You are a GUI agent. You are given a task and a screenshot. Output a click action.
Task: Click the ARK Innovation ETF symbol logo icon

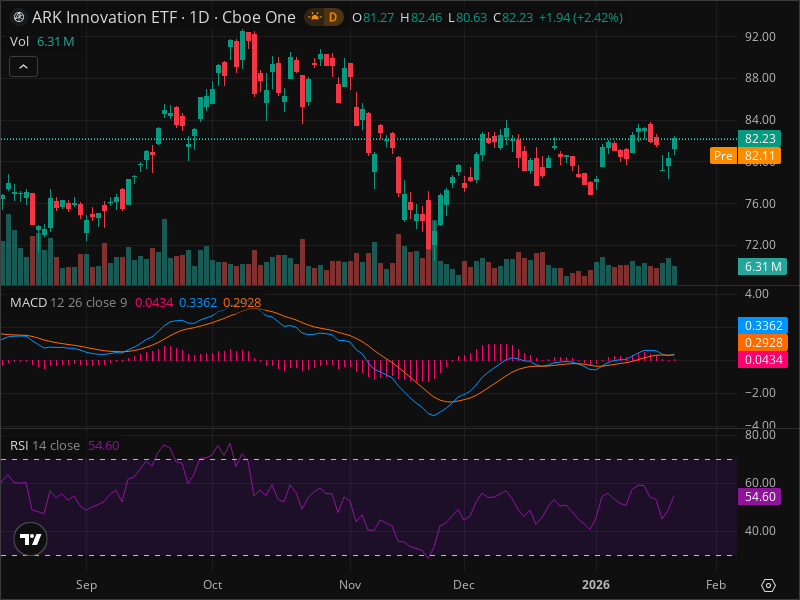(19, 17)
